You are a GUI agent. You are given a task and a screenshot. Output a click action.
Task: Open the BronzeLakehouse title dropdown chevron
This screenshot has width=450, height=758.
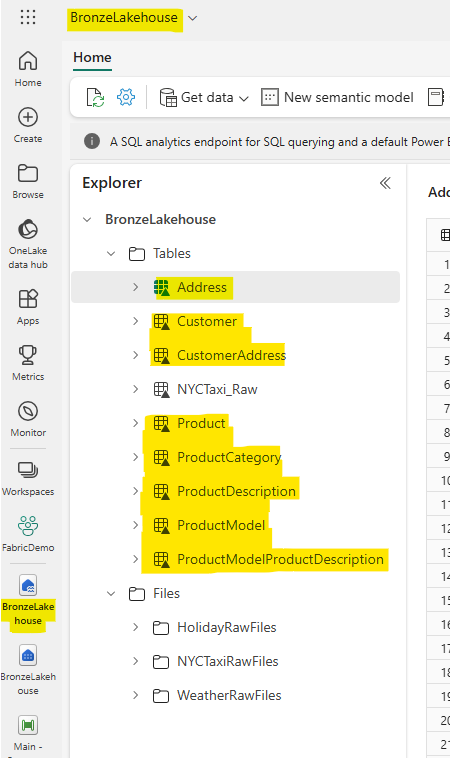[192, 18]
